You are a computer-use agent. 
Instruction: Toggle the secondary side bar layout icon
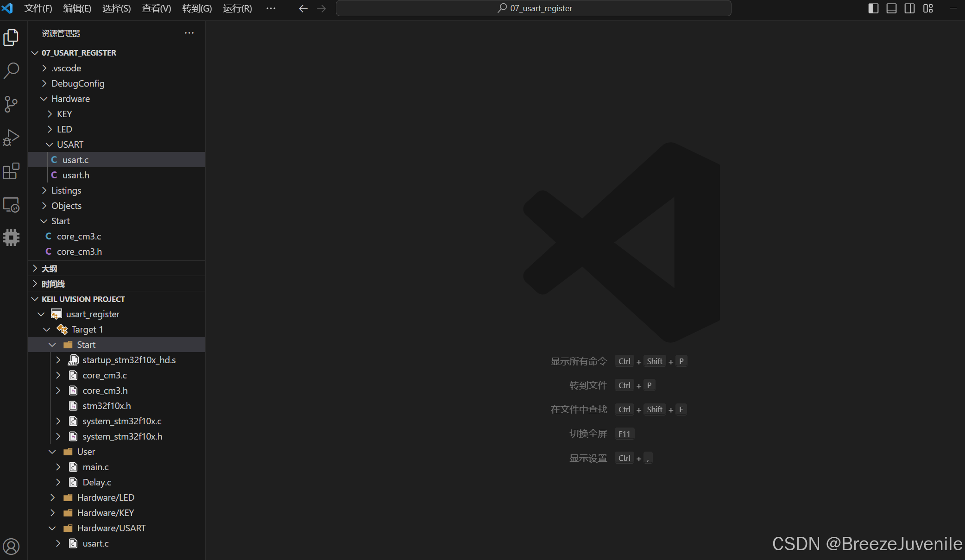point(909,8)
